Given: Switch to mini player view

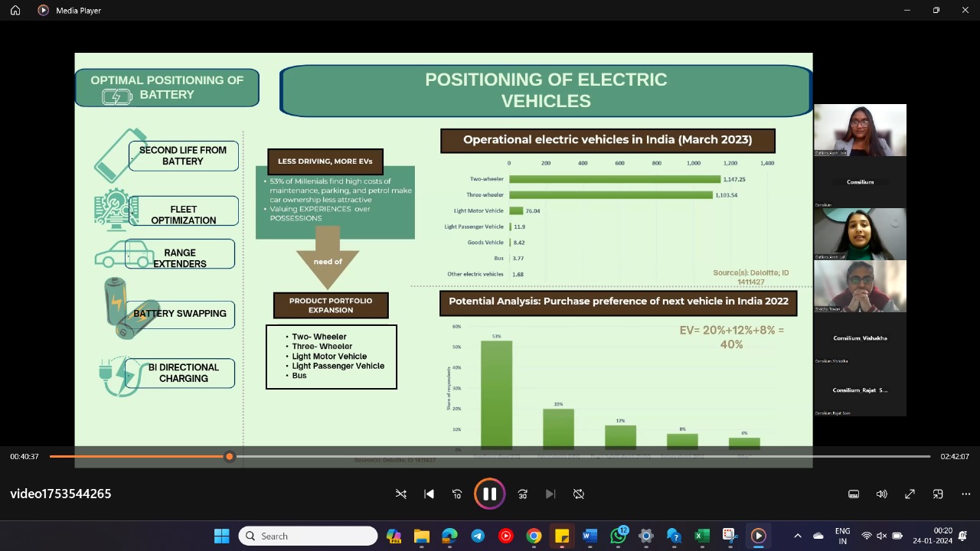Looking at the screenshot, I should [938, 494].
